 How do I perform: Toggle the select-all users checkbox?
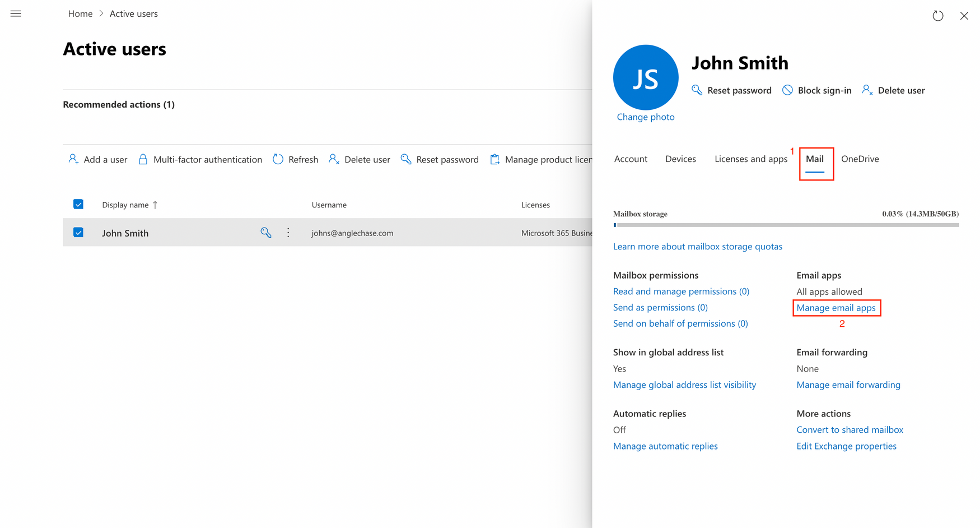78,204
